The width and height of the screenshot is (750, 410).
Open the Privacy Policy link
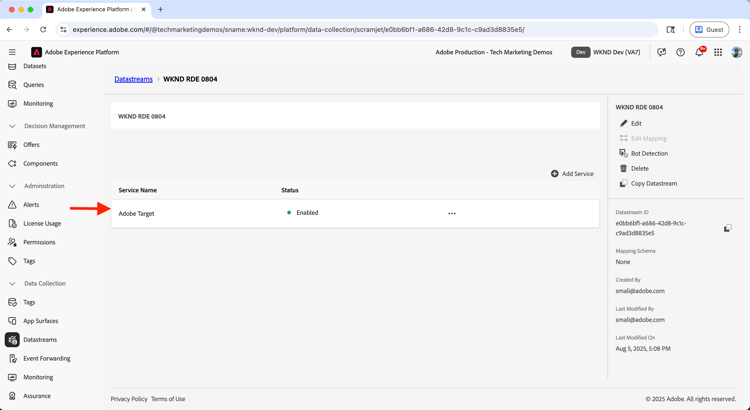129,399
